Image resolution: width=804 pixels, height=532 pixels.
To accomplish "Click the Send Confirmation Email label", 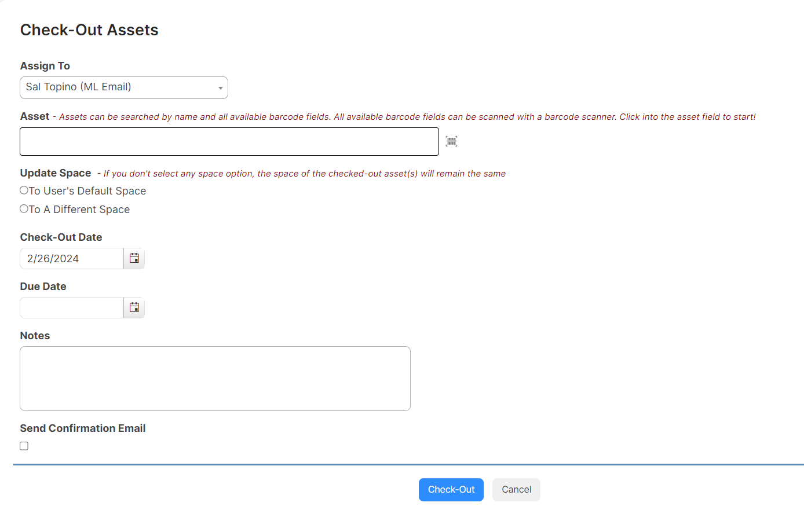I will click(x=83, y=428).
